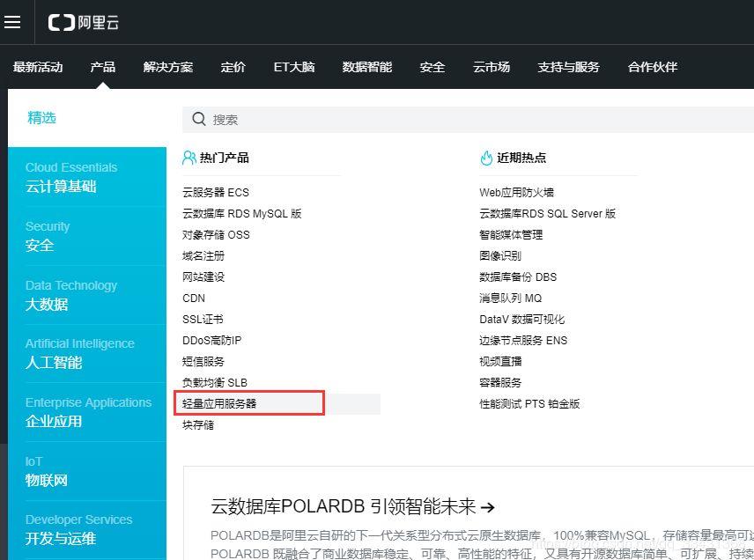Open 负载均衡 SLB link
This screenshot has width=754, height=560.
[214, 383]
